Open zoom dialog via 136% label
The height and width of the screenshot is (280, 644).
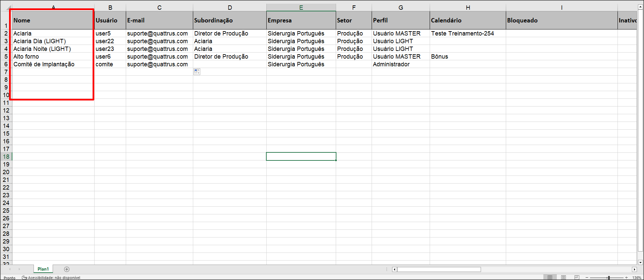pos(636,278)
